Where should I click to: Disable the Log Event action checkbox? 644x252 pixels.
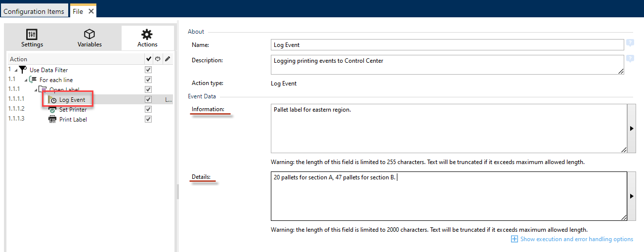click(148, 99)
